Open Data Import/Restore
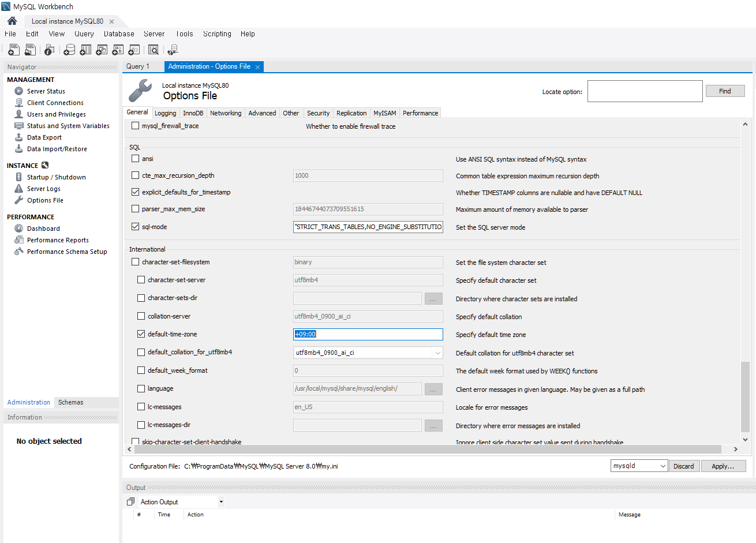 pos(57,149)
